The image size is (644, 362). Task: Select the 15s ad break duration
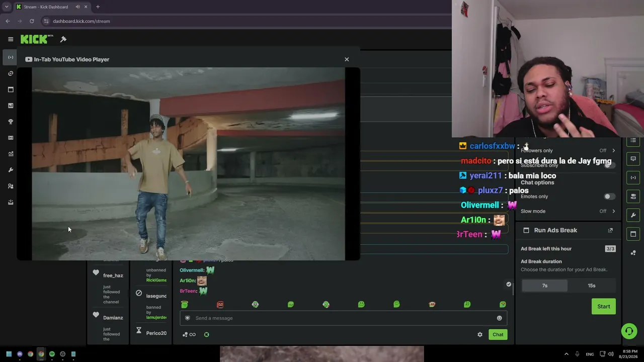(x=592, y=286)
